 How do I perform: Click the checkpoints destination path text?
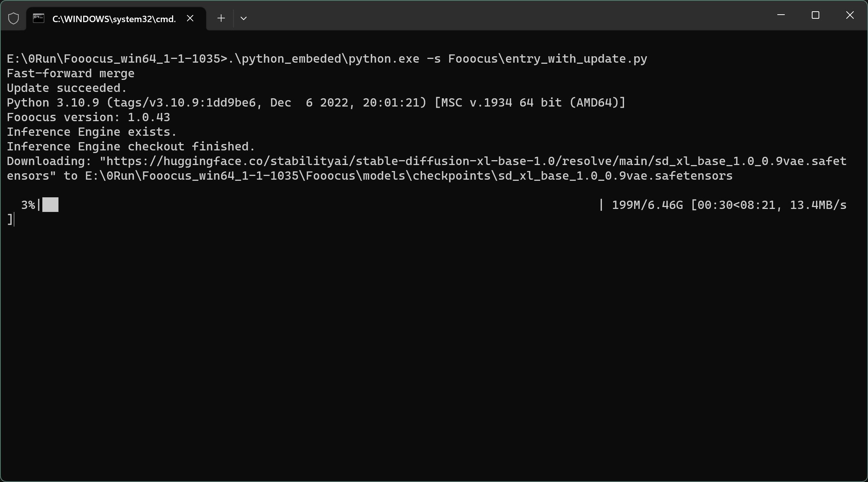[409, 176]
